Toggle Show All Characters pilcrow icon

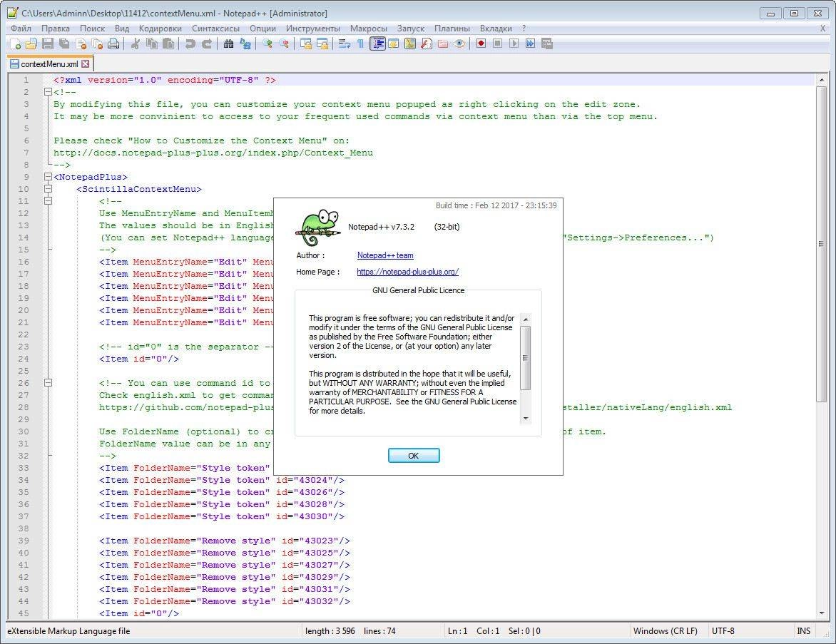tap(360, 44)
